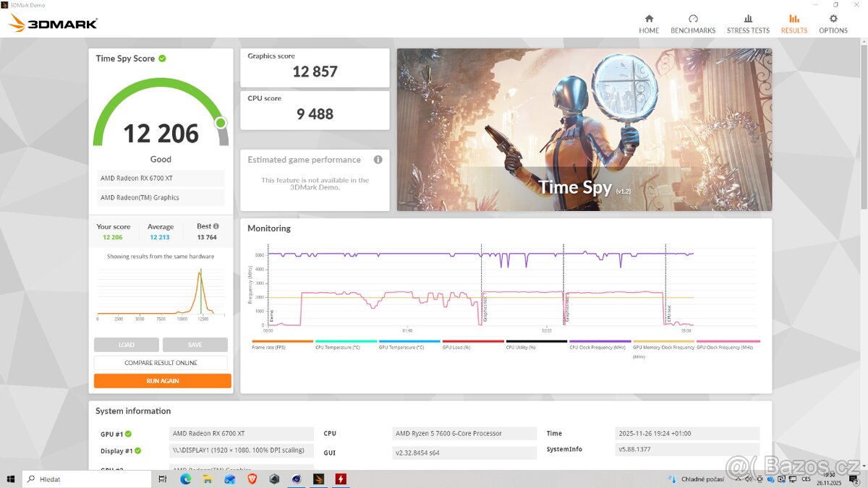Image resolution: width=868 pixels, height=488 pixels.
Task: Open the volume control in the tray
Action: pyautogui.click(x=749, y=478)
